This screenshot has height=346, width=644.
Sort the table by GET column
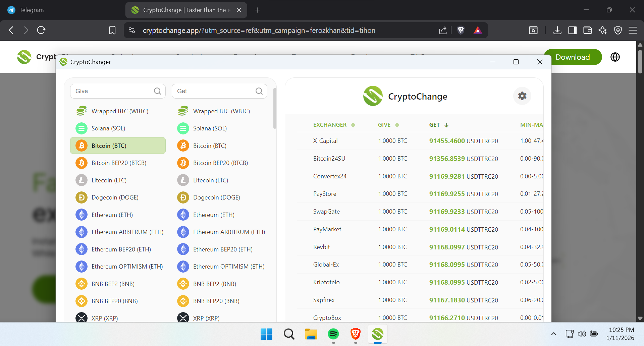pos(439,125)
